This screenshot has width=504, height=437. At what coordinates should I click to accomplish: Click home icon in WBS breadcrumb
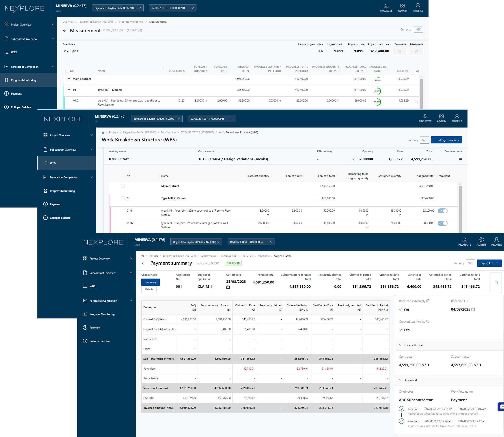pyautogui.click(x=103, y=132)
